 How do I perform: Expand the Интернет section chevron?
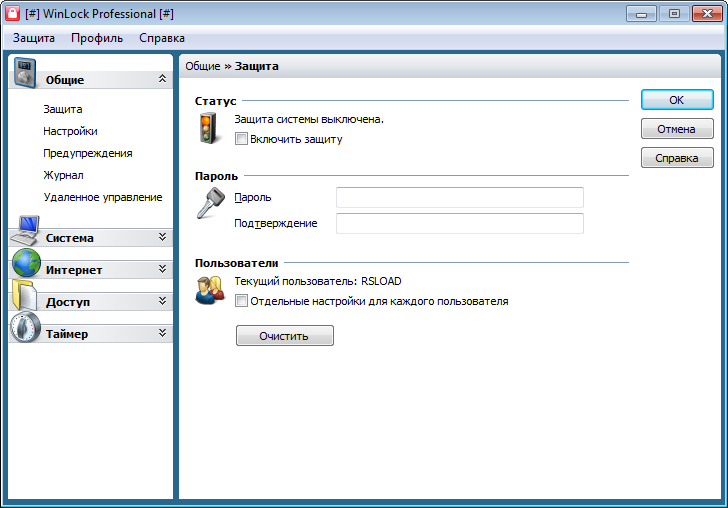162,269
